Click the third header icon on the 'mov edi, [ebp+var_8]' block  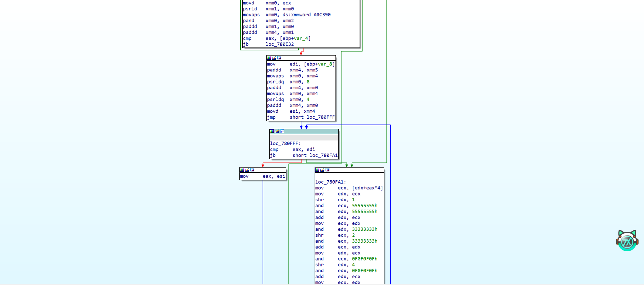[279, 58]
